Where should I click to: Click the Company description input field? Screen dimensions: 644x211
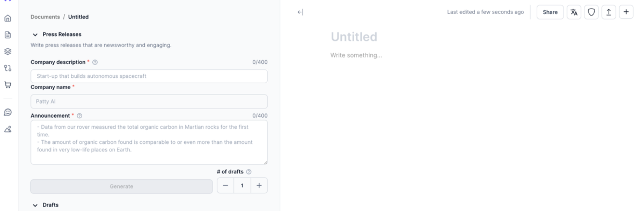(x=149, y=76)
